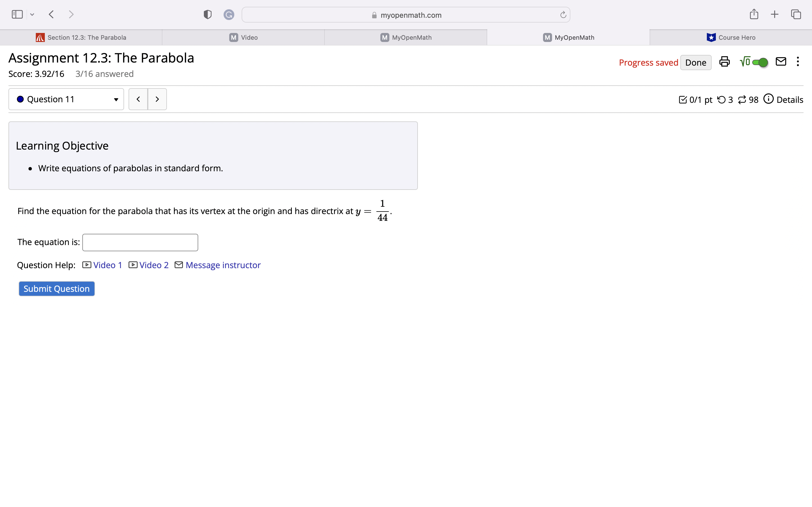Click the equation answer input field
Image resolution: width=812 pixels, height=507 pixels.
[140, 243]
